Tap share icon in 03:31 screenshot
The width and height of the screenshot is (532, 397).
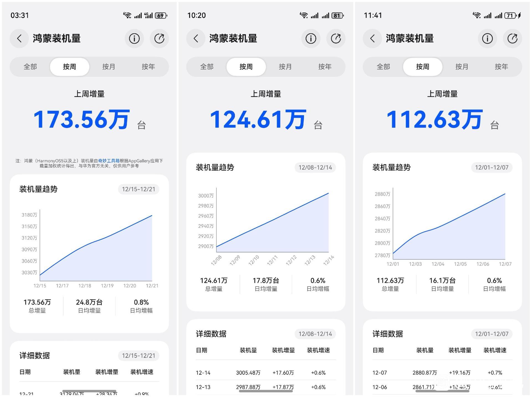coord(159,39)
